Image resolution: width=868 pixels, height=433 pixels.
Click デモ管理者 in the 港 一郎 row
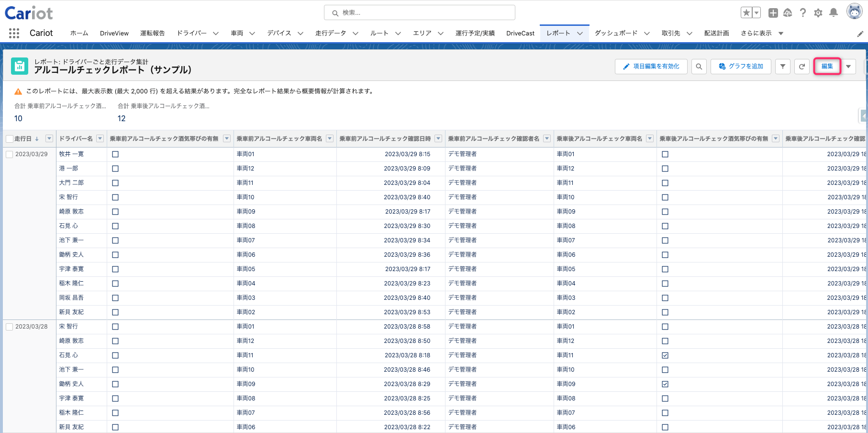point(462,169)
